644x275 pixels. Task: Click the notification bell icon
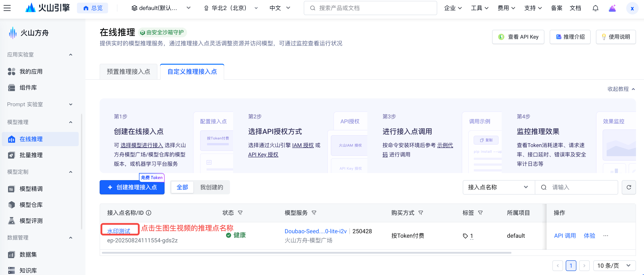coord(595,8)
